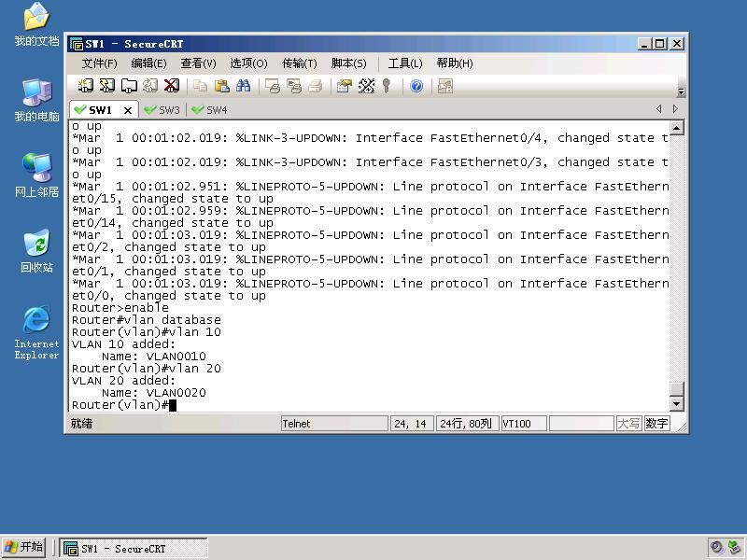747x560 pixels.
Task: Select the 我的文档 desktop icon
Action: [x=36, y=24]
